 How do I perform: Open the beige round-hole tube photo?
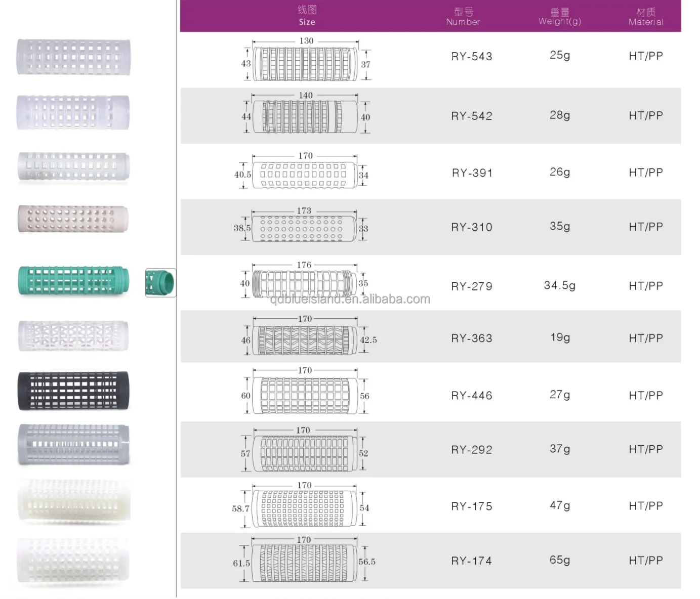pos(73,219)
